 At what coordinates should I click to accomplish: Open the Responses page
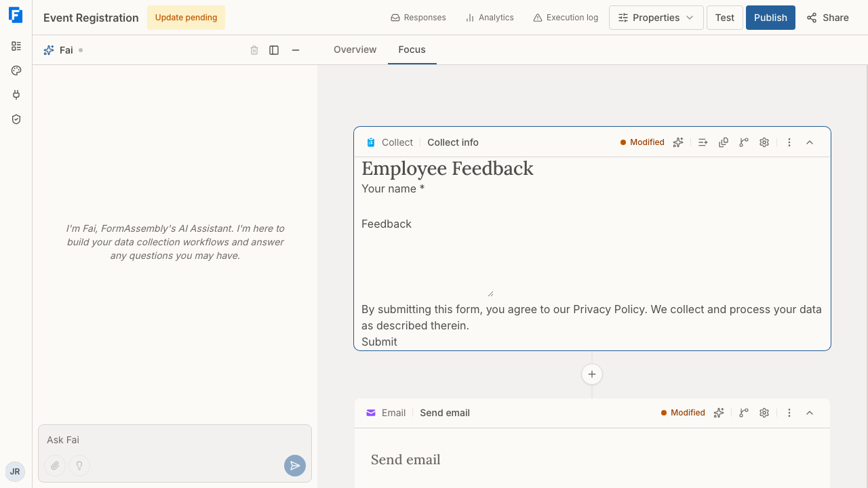[418, 18]
